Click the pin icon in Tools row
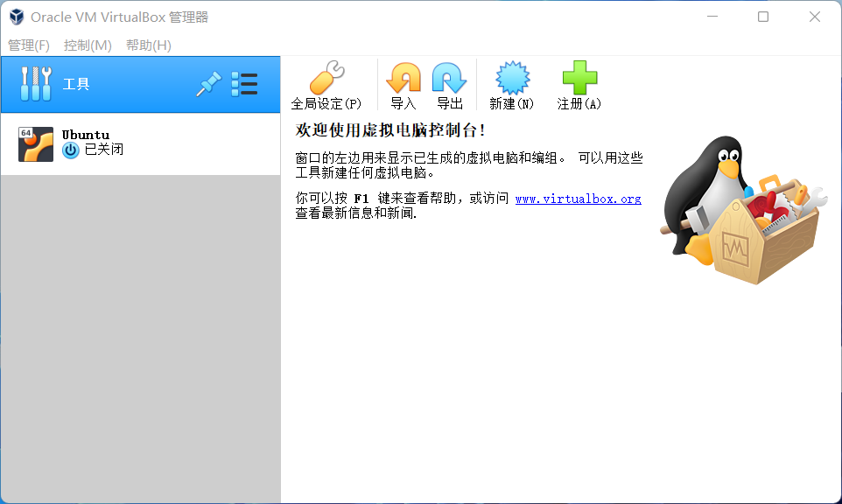Image resolution: width=842 pixels, height=504 pixels. click(x=208, y=84)
